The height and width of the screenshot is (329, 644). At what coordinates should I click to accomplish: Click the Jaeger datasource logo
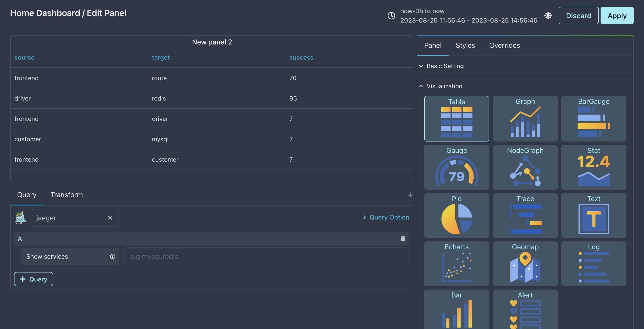(x=20, y=218)
